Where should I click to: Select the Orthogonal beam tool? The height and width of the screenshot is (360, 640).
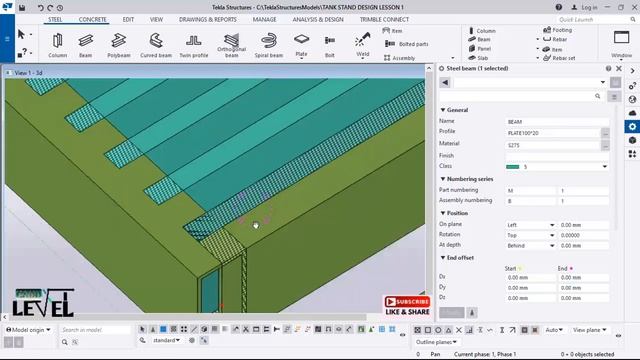coord(231,45)
